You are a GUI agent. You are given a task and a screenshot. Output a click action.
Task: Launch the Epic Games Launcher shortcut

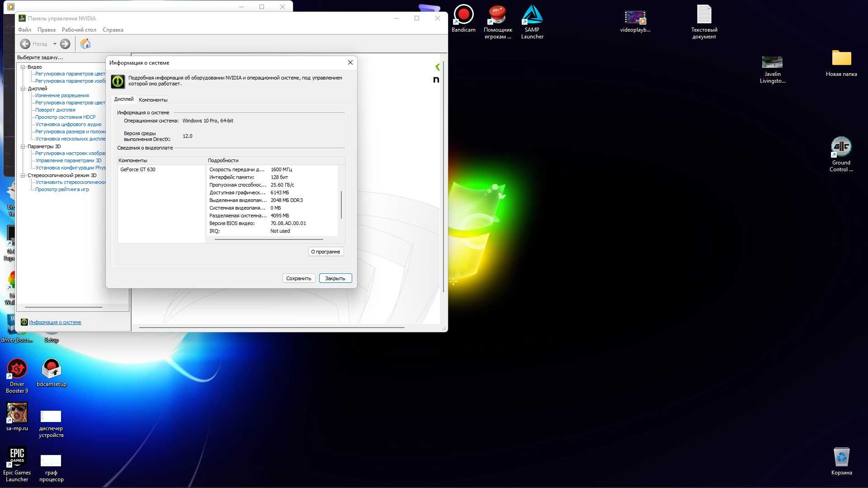pos(17,464)
